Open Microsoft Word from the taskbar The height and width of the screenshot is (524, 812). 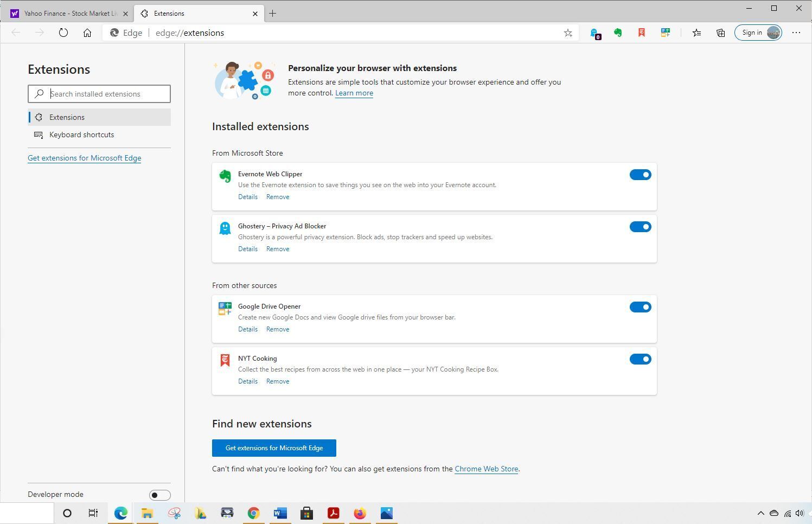(x=280, y=513)
